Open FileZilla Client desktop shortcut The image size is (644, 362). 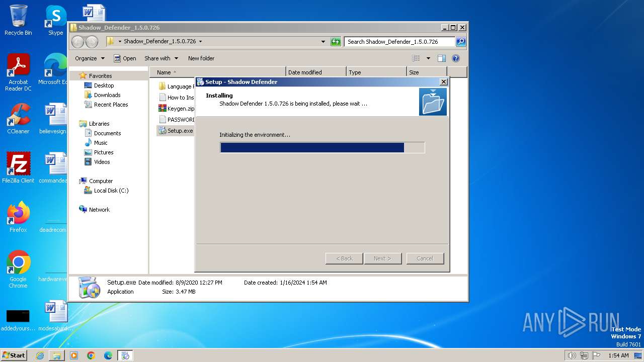click(x=18, y=167)
